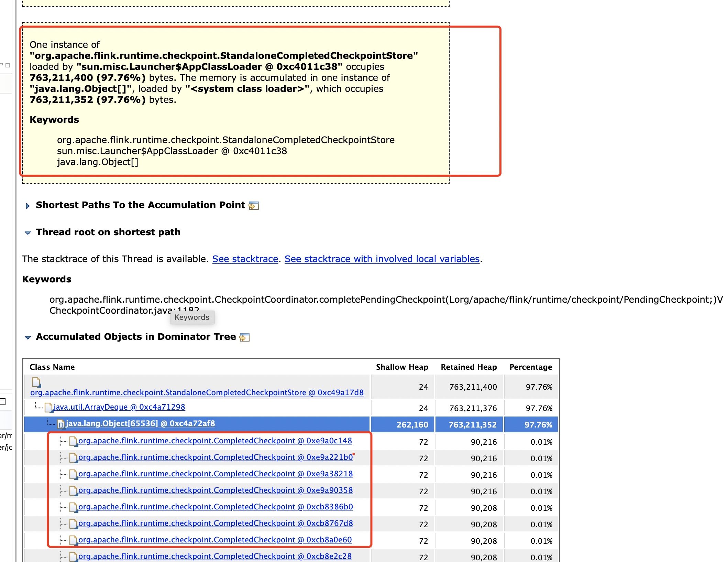The image size is (728, 562).
Task: Collapse Thread root on shortest path section
Action: point(28,233)
